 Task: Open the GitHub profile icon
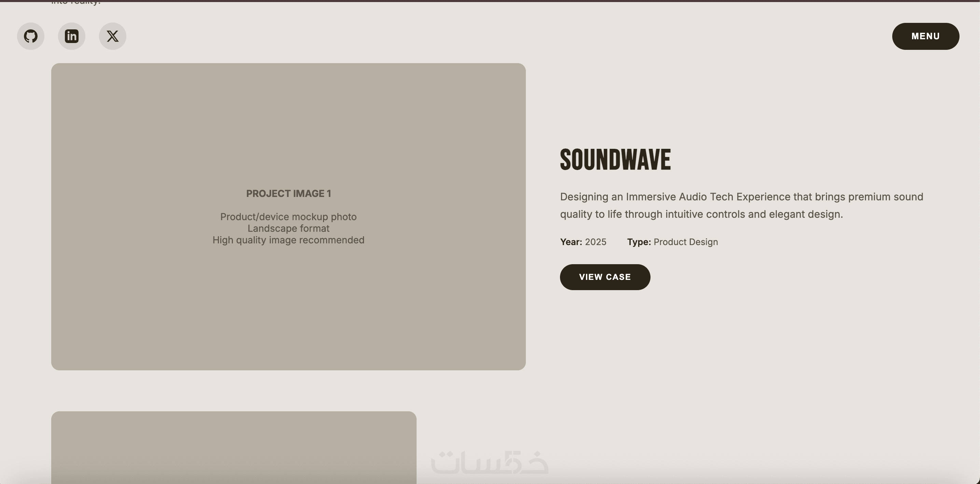point(30,36)
